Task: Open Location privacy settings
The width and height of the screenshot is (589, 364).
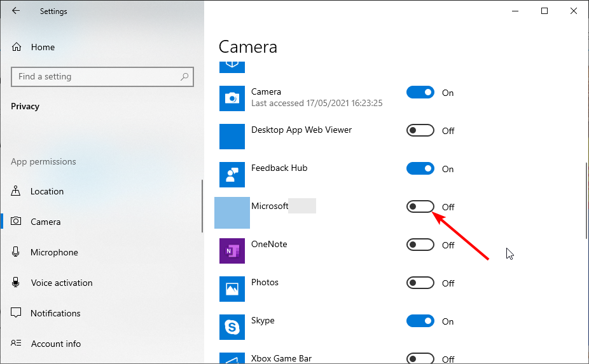Action: click(47, 191)
